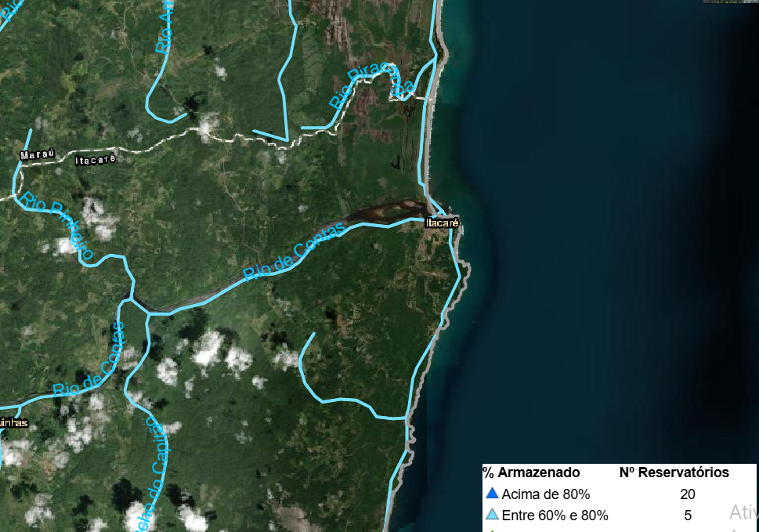The height and width of the screenshot is (532, 759).
Task: Click the cut-off town label at left edge
Action: pos(14,423)
